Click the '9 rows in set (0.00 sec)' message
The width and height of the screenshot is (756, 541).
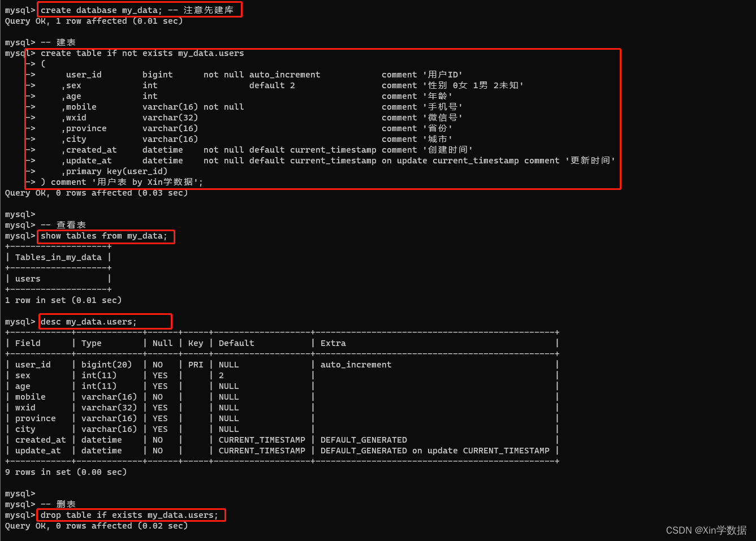click(x=66, y=472)
